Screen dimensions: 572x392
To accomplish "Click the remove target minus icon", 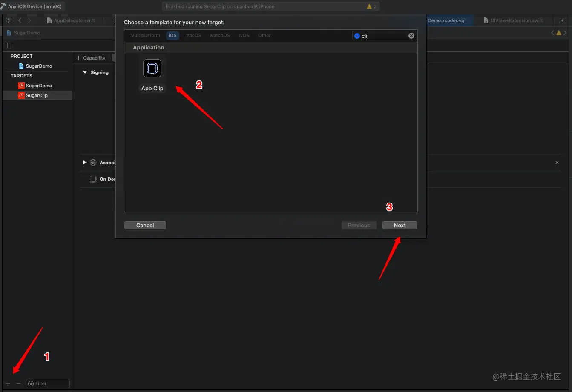I will pyautogui.click(x=18, y=383).
